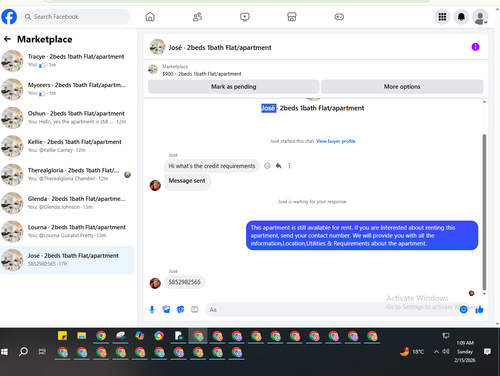
Task: Select the José conversation in the list
Action: click(x=67, y=260)
